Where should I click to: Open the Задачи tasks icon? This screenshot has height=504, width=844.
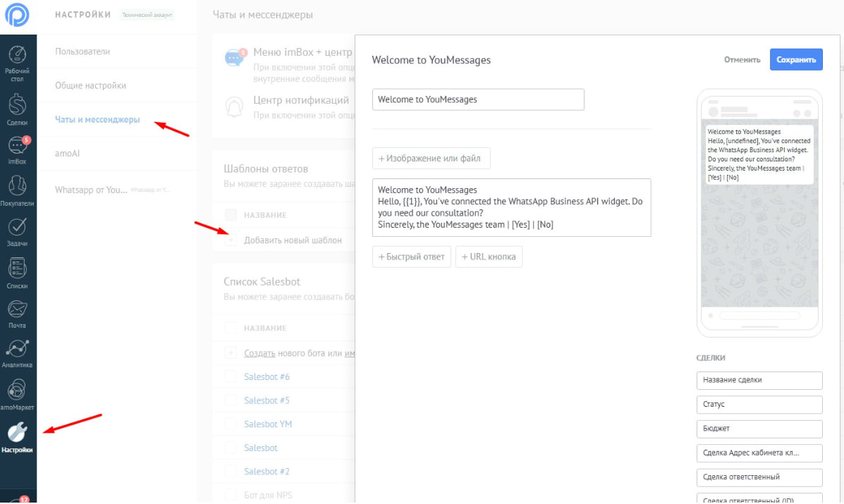[x=18, y=228]
